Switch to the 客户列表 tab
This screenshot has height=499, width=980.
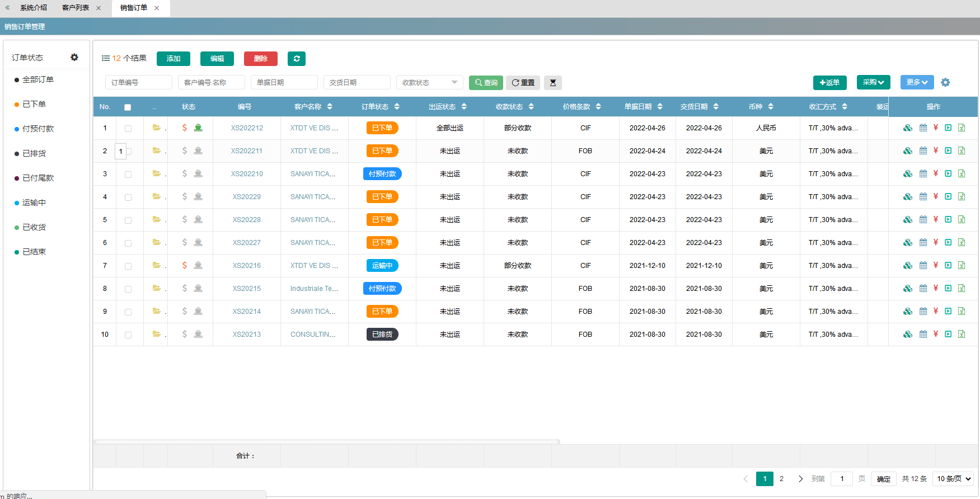[x=76, y=8]
